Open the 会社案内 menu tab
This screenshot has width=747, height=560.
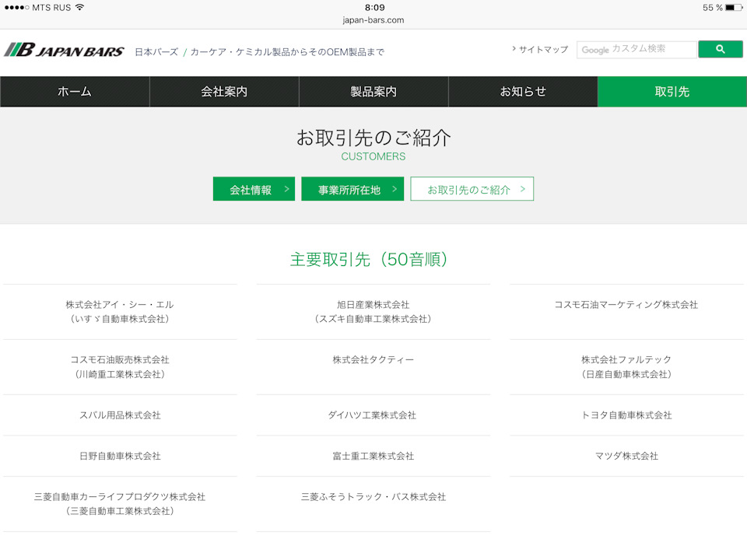pos(224,92)
